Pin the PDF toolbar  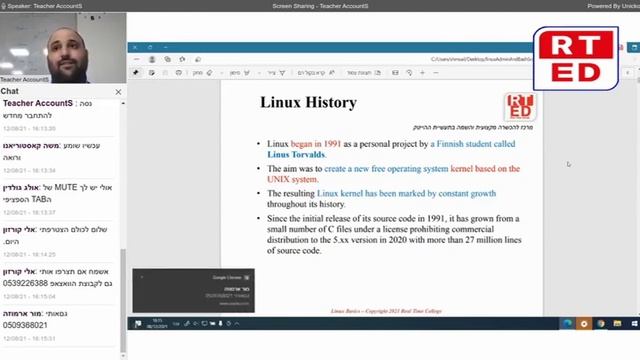click(x=136, y=73)
